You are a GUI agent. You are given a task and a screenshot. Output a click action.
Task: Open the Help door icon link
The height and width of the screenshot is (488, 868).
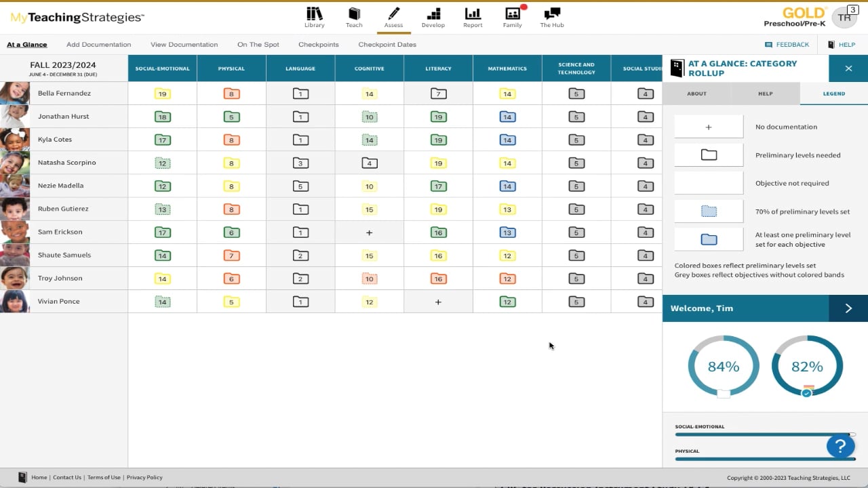[841, 45]
